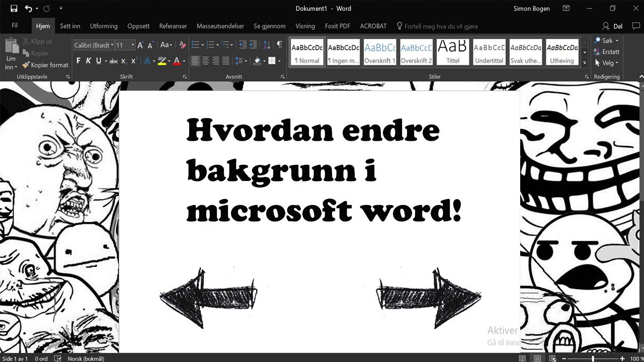The width and height of the screenshot is (644, 362).
Task: Apply text effects with the blue A icon
Action: click(147, 61)
